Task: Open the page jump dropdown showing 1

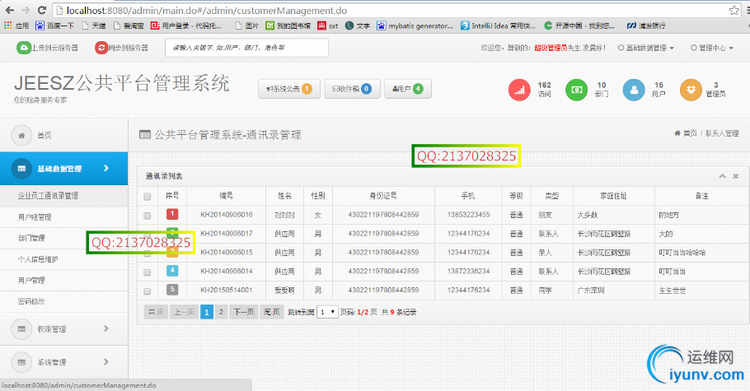Action: pos(328,312)
